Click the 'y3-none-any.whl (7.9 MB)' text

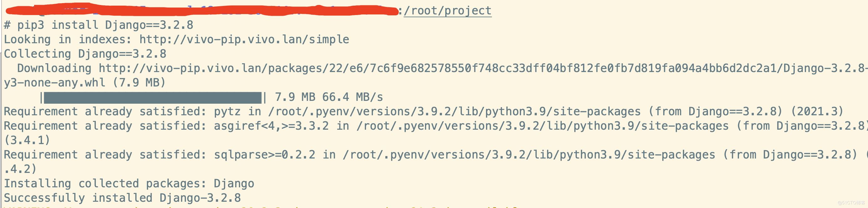coord(85,83)
